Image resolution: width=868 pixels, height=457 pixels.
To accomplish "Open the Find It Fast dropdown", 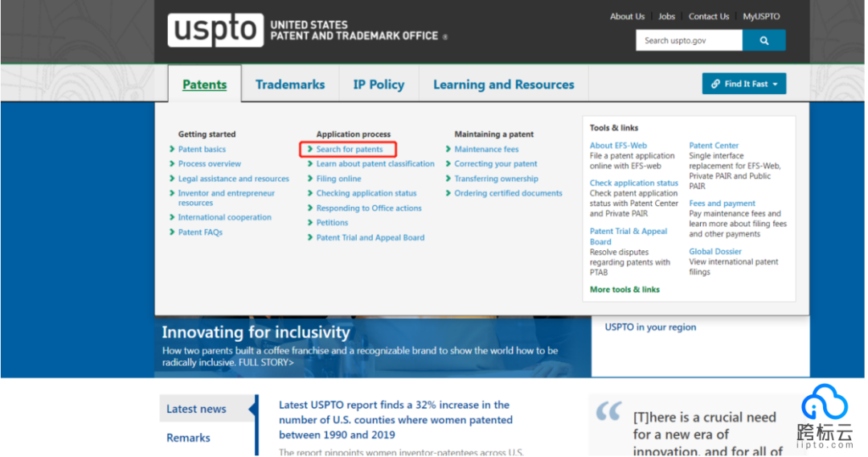I will tap(744, 84).
